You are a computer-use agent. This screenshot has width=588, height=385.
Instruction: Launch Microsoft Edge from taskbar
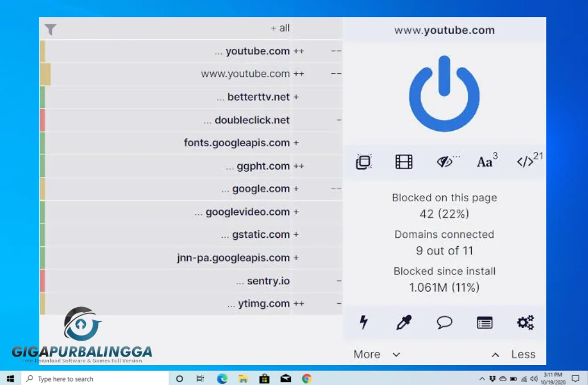pyautogui.click(x=222, y=379)
